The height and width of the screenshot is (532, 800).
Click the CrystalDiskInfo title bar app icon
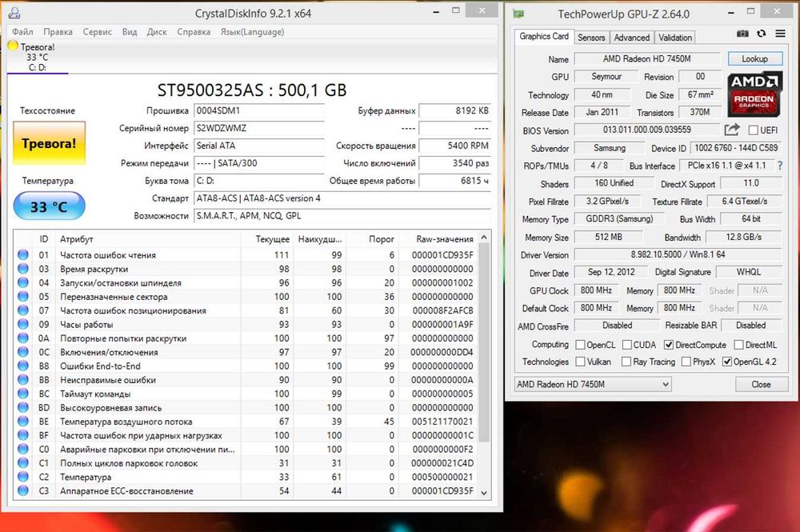14,14
